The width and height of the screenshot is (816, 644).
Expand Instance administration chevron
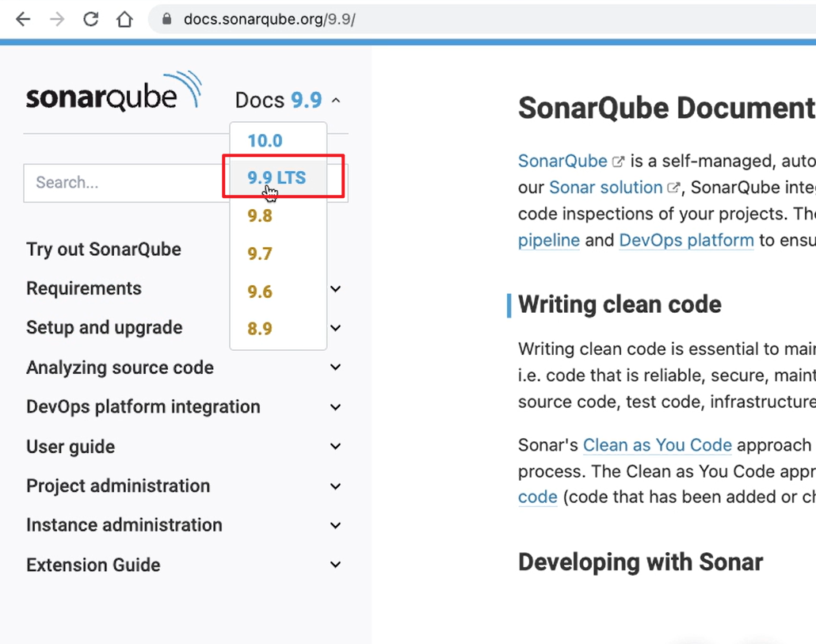coord(336,525)
